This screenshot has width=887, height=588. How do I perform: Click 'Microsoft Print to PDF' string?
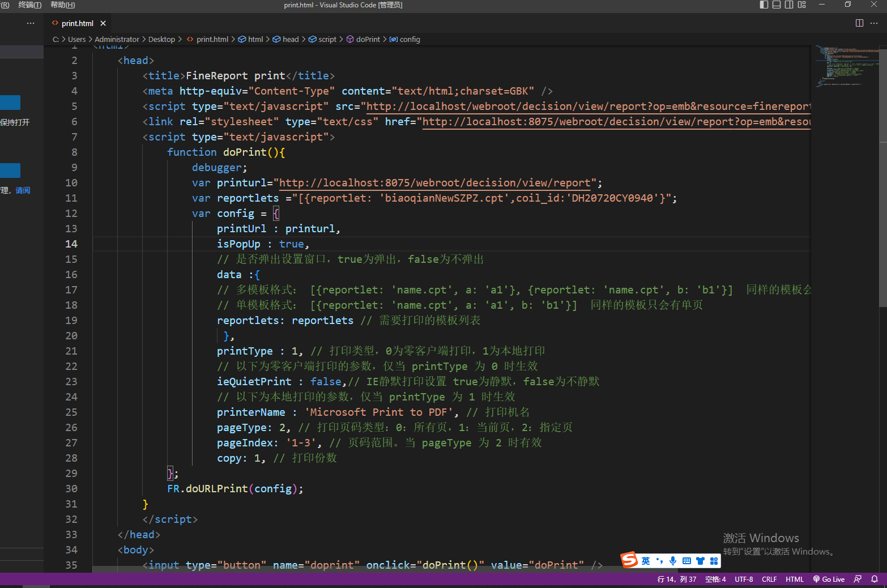381,412
